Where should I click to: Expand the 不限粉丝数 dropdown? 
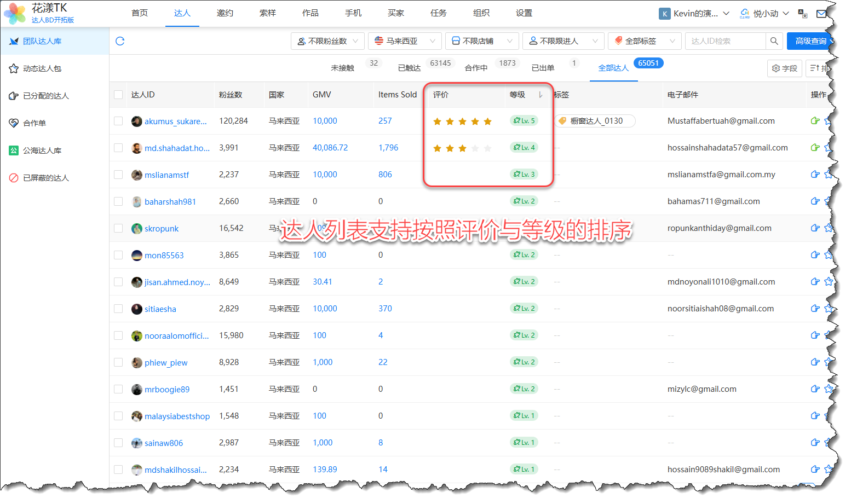coord(327,41)
